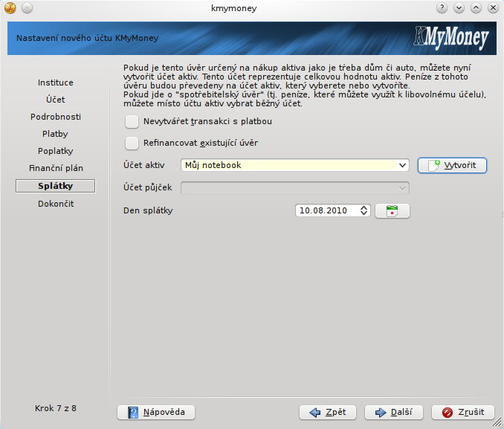
Task: Select Podrobnosti step in sidebar
Action: click(x=56, y=117)
